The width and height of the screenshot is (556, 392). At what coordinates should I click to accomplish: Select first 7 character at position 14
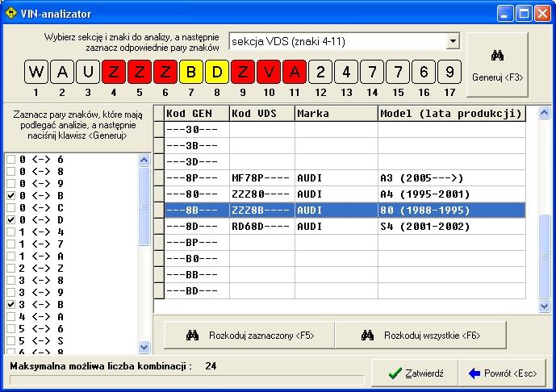tap(372, 72)
